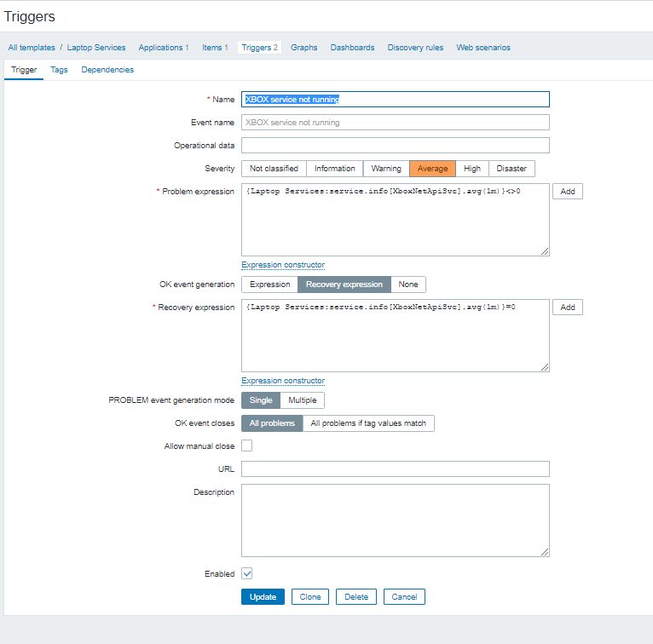The height and width of the screenshot is (644, 653).
Task: Switch to the Tags tab
Action: point(59,70)
